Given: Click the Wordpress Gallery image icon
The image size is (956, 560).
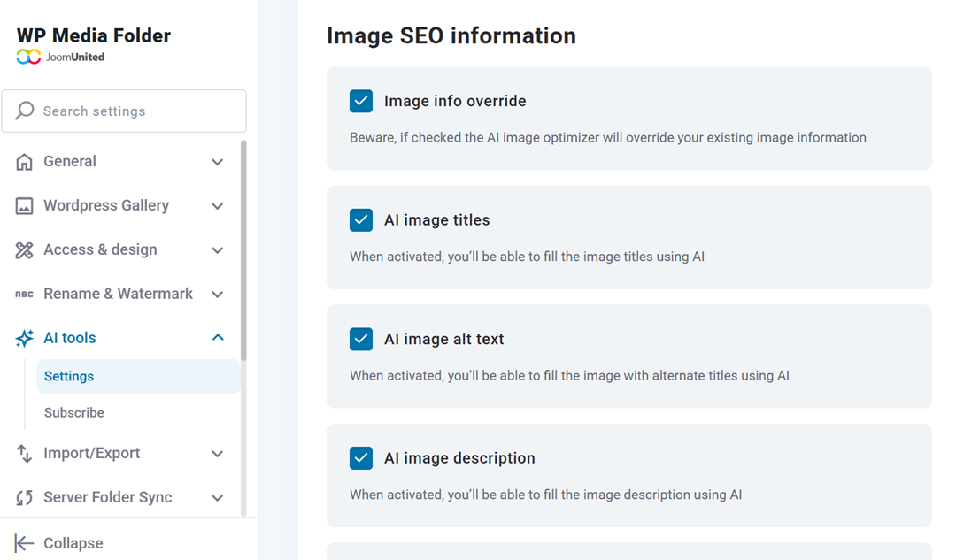Looking at the screenshot, I should (x=23, y=205).
